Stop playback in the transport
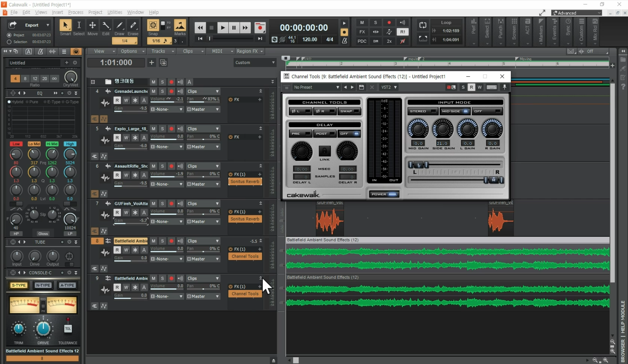Viewport: 628px width, 364px height. coord(212,28)
